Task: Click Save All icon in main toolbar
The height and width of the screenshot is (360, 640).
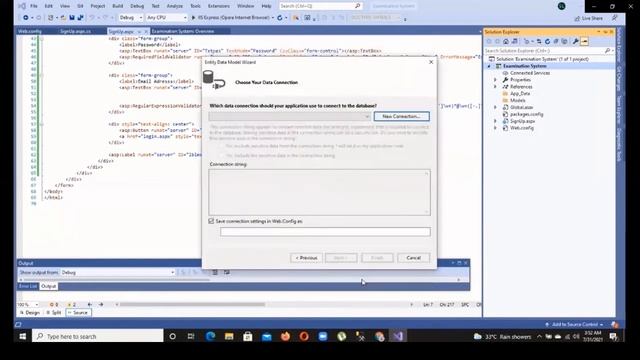Action: (80, 18)
